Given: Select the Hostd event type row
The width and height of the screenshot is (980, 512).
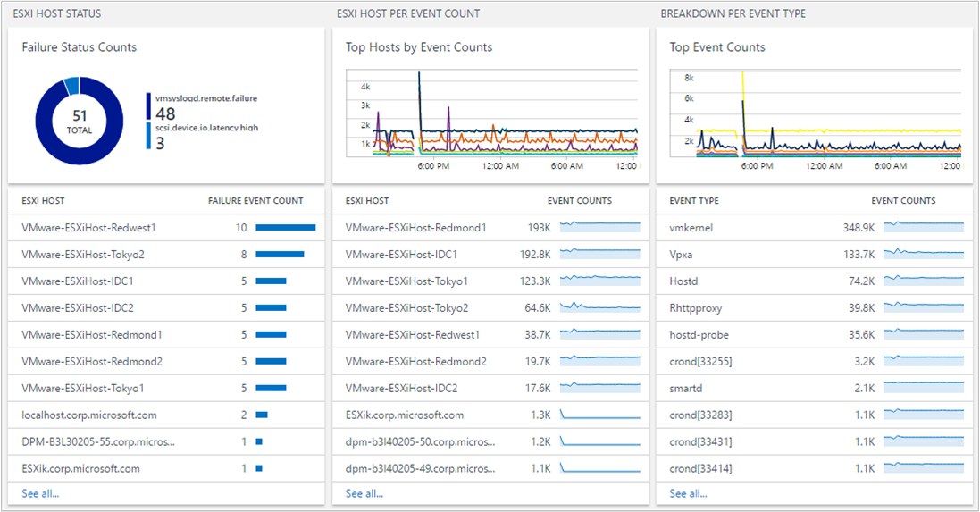Looking at the screenshot, I should coord(815,281).
